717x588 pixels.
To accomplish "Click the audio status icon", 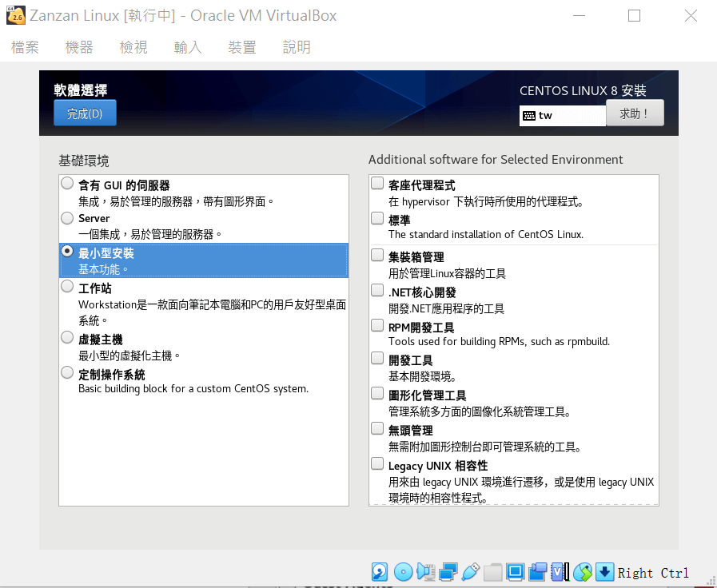I will coord(425,571).
